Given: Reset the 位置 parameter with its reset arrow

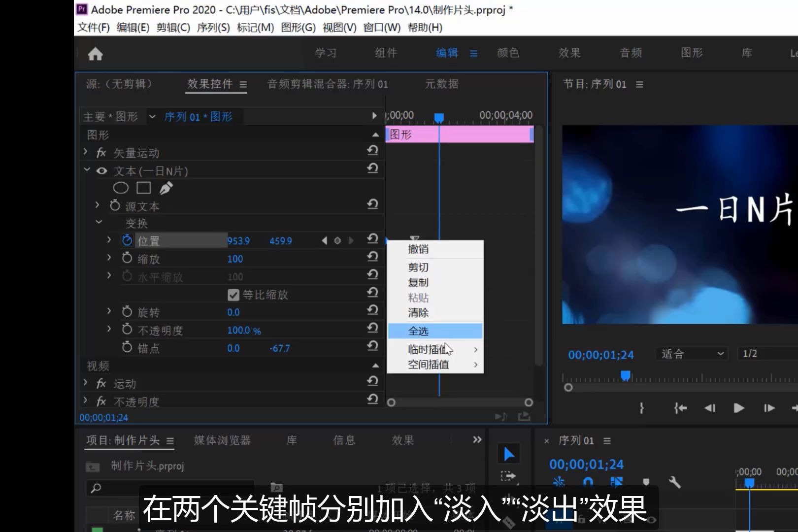Looking at the screenshot, I should (372, 239).
